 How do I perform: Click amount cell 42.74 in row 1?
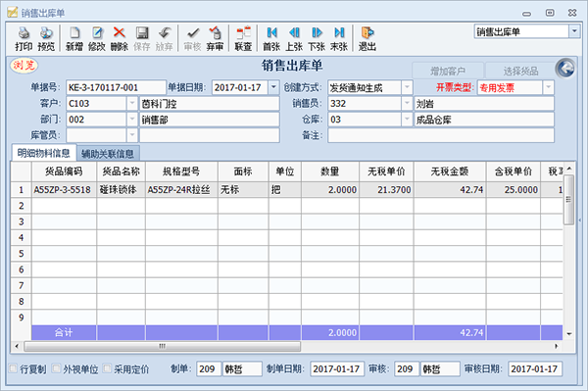coord(450,190)
